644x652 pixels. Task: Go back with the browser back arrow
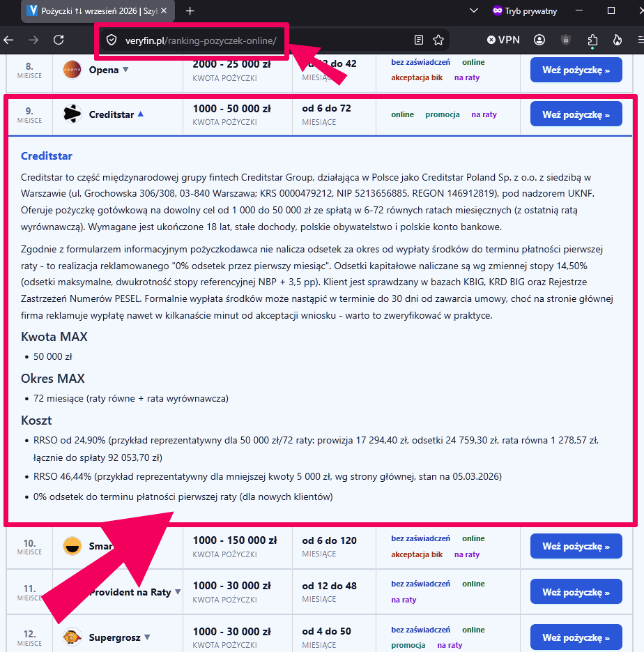[9, 40]
